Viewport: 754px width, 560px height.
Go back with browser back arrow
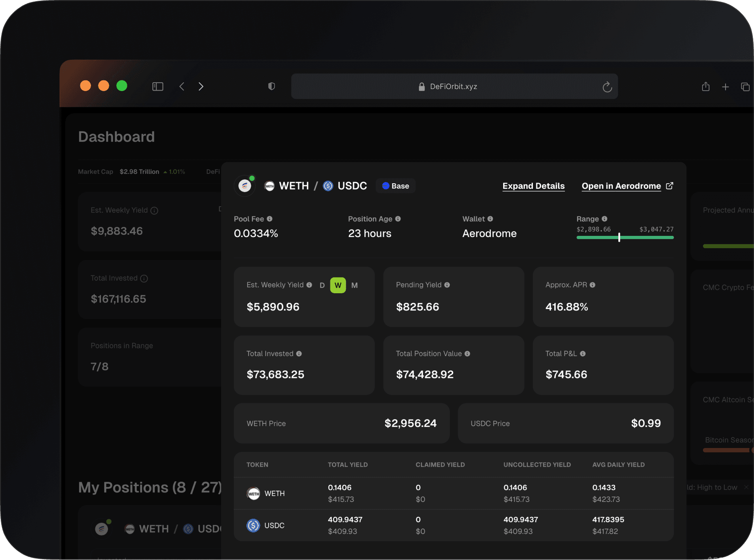coord(182,86)
